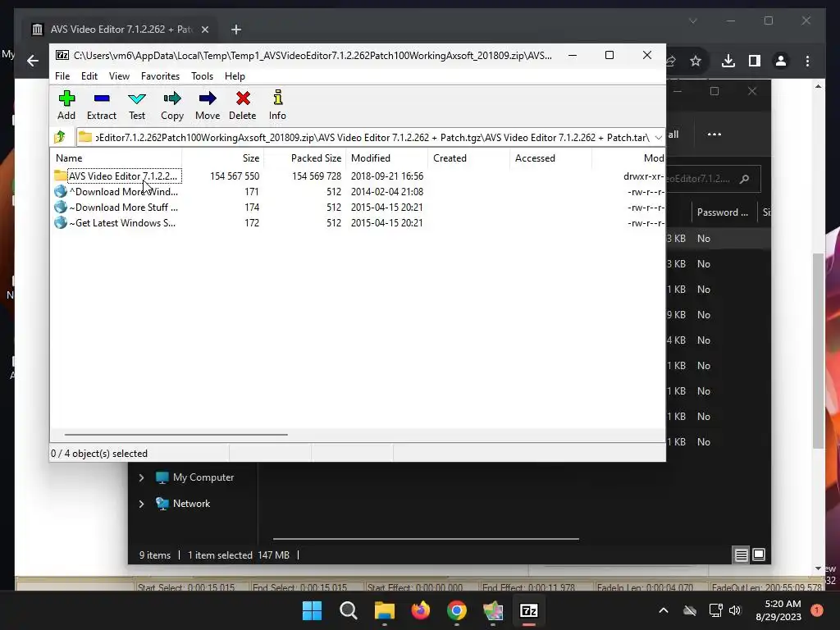840x630 pixels.
Task: Click the browser tab search chevron
Action: (x=692, y=21)
